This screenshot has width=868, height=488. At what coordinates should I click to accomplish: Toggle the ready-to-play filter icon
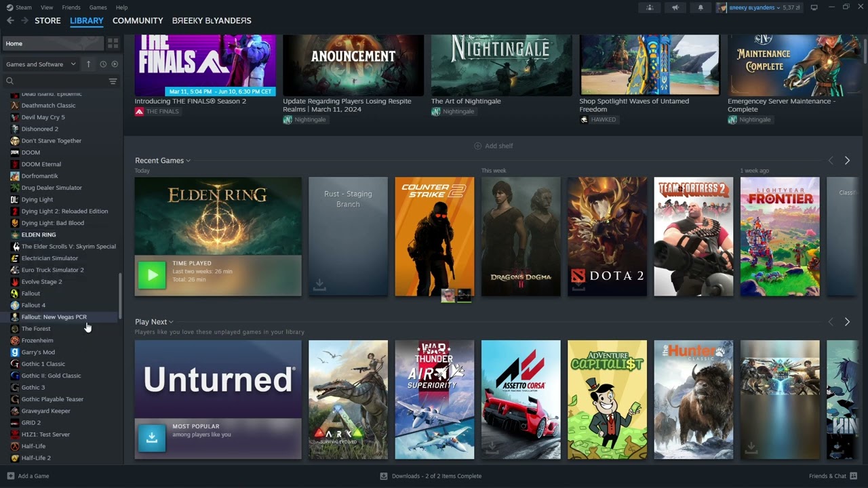(x=115, y=64)
